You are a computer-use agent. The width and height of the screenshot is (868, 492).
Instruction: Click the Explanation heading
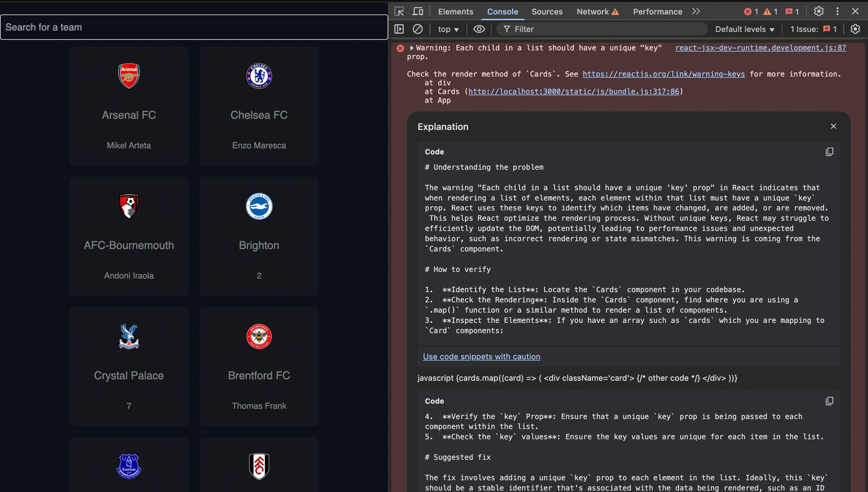pos(443,126)
